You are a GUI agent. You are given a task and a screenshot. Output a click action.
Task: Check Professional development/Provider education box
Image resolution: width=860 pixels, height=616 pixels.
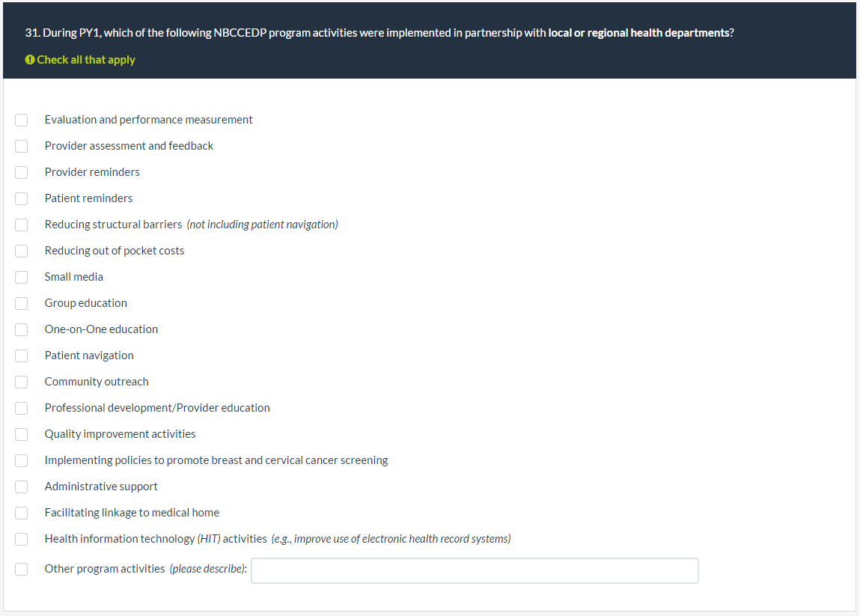[x=22, y=408]
